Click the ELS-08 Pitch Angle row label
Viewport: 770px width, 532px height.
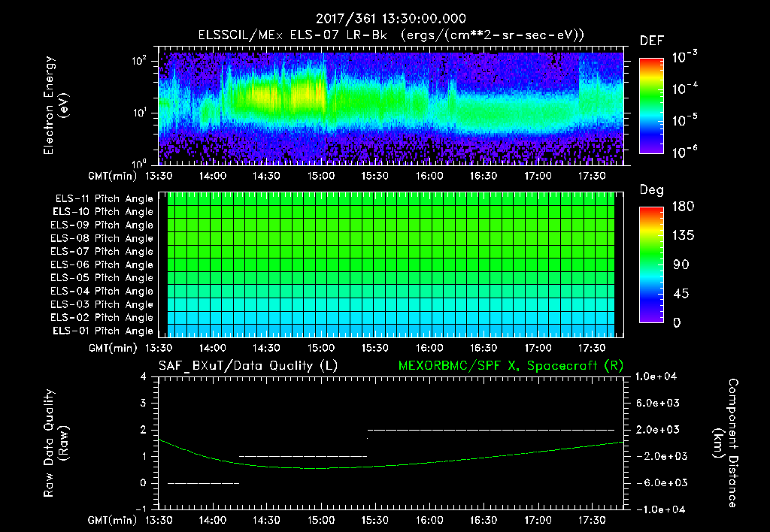tap(102, 238)
